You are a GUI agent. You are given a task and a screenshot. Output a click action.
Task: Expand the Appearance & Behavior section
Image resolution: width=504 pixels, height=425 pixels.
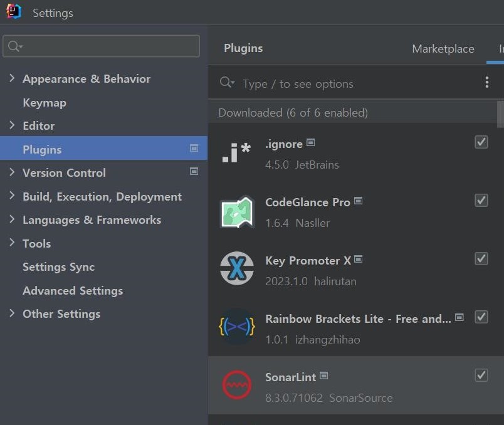click(x=12, y=78)
